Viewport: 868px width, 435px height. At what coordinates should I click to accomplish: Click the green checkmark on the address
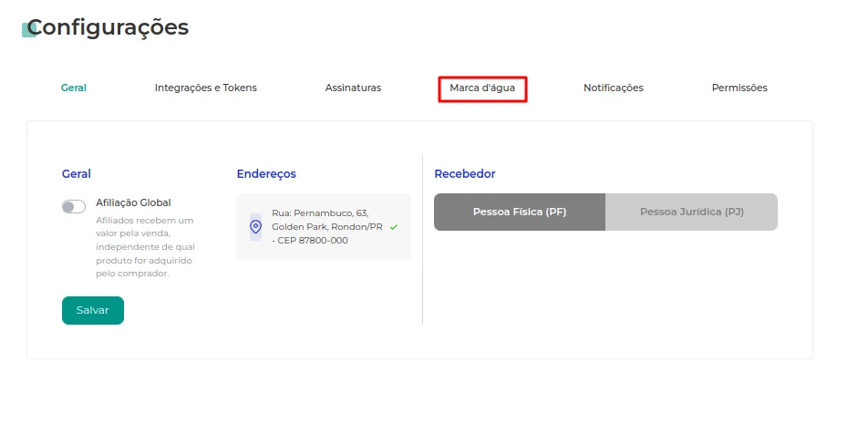(x=394, y=227)
